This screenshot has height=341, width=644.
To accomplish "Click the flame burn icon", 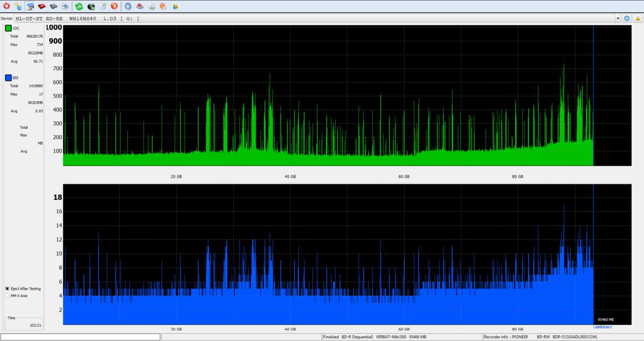I will (x=163, y=6).
